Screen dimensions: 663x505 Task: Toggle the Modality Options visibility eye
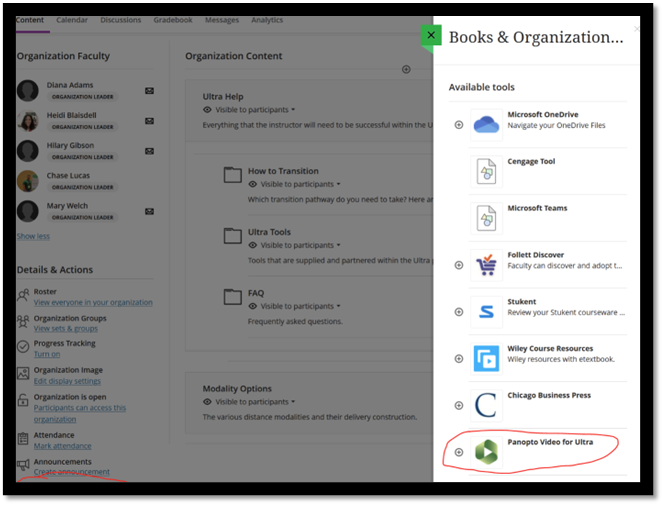(207, 402)
